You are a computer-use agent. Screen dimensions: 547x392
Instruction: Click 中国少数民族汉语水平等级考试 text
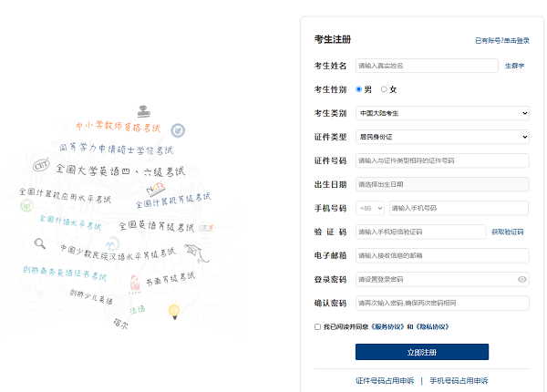pyautogui.click(x=118, y=253)
